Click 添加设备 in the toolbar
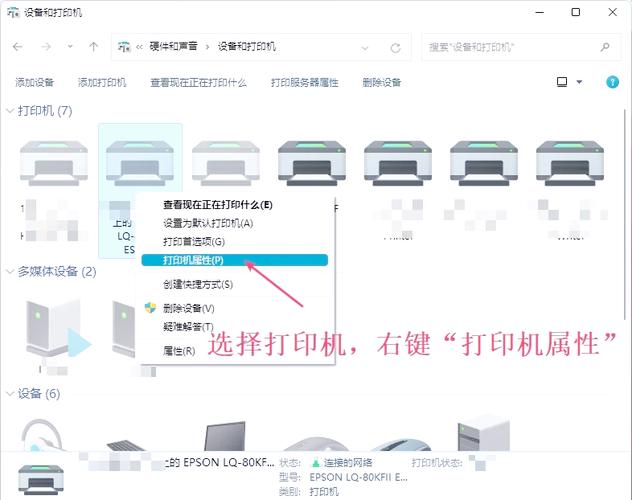632x500 pixels. (35, 83)
